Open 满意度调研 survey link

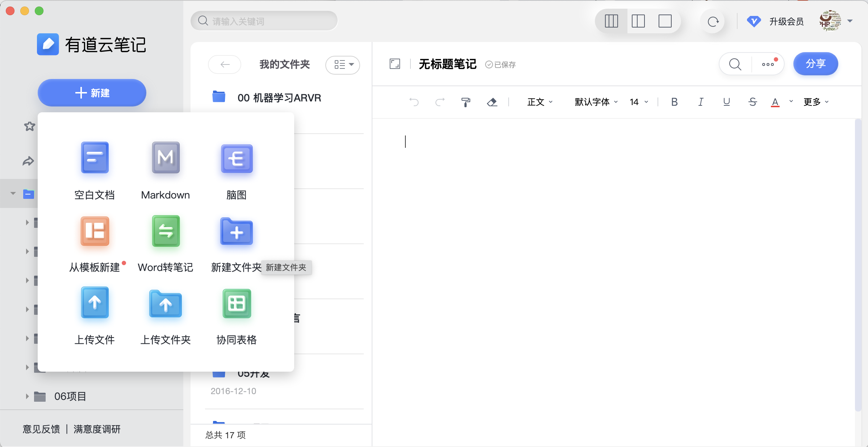click(97, 429)
